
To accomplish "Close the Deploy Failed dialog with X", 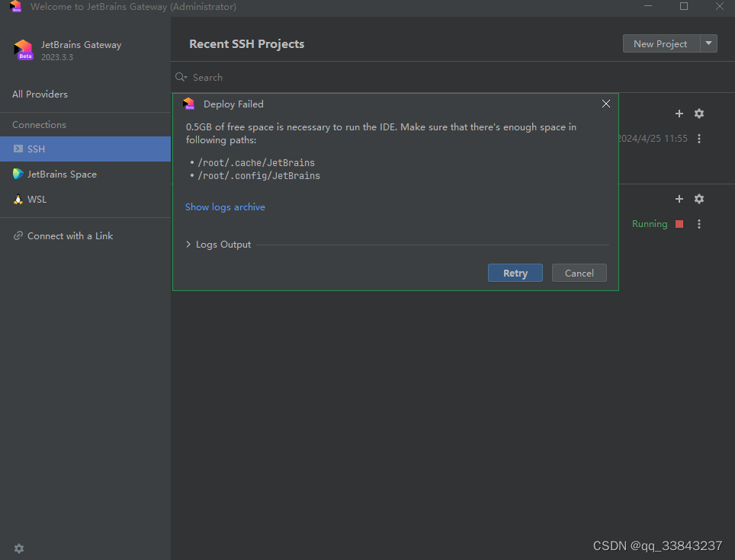I will (605, 104).
